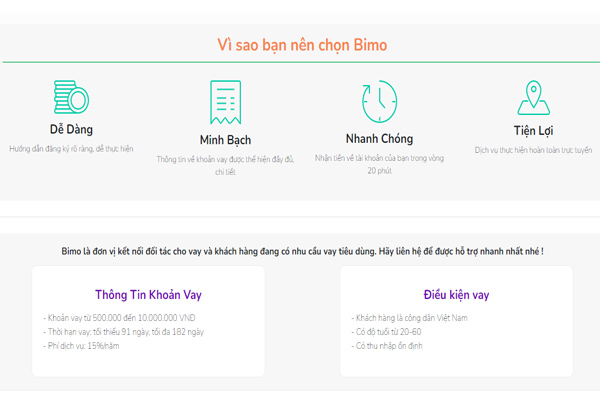Click the receipt icon above Minh Bạch
This screenshot has height=400, width=600.
point(225,102)
